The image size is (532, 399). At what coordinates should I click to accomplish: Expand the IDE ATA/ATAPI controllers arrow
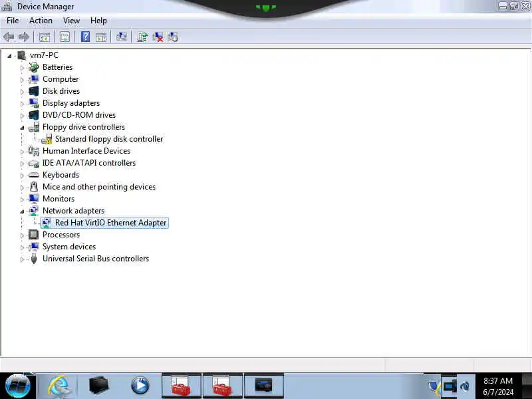pyautogui.click(x=22, y=164)
